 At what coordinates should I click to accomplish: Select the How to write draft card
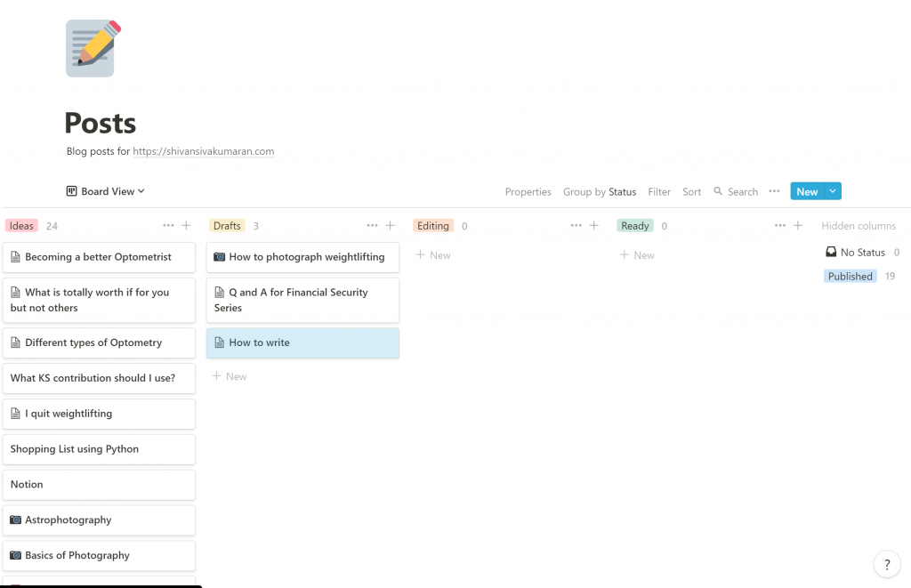coord(302,342)
